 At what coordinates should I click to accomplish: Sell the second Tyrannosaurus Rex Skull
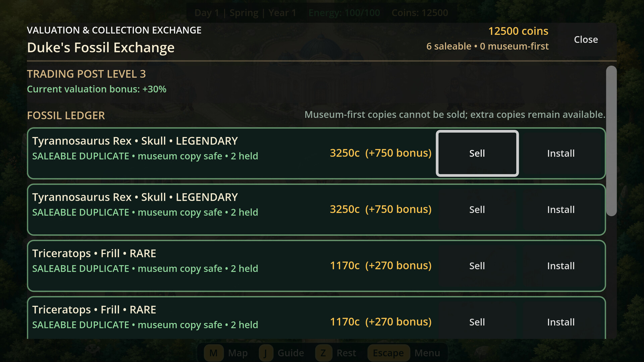[477, 209]
